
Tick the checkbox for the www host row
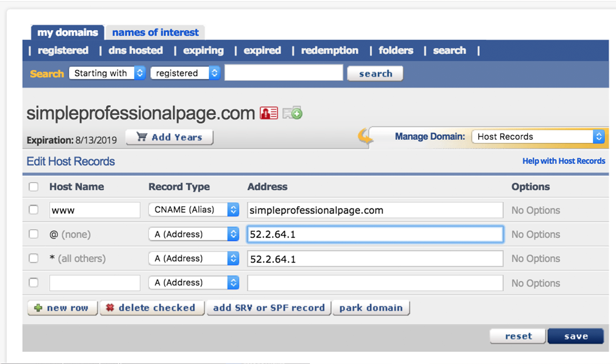pos(34,210)
